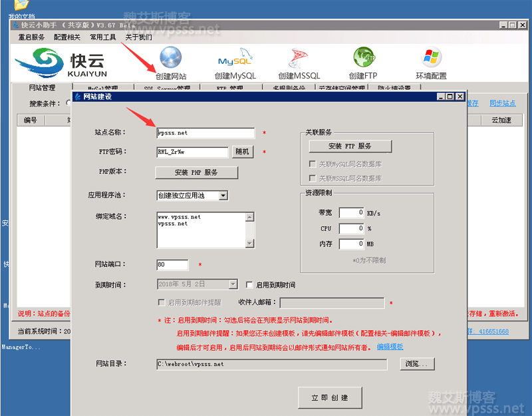
Task: Open the 配置相关 menu
Action: (67, 37)
